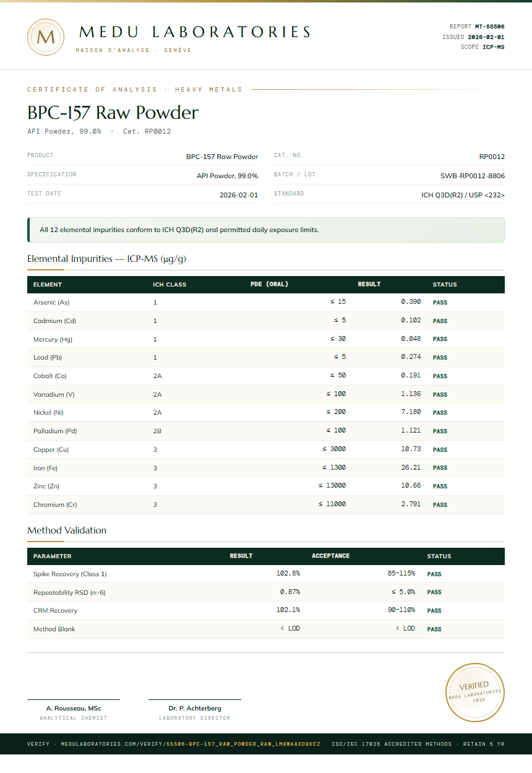Click the Verified Medu Laboratories seal
The width and height of the screenshot is (532, 773).
tap(476, 692)
